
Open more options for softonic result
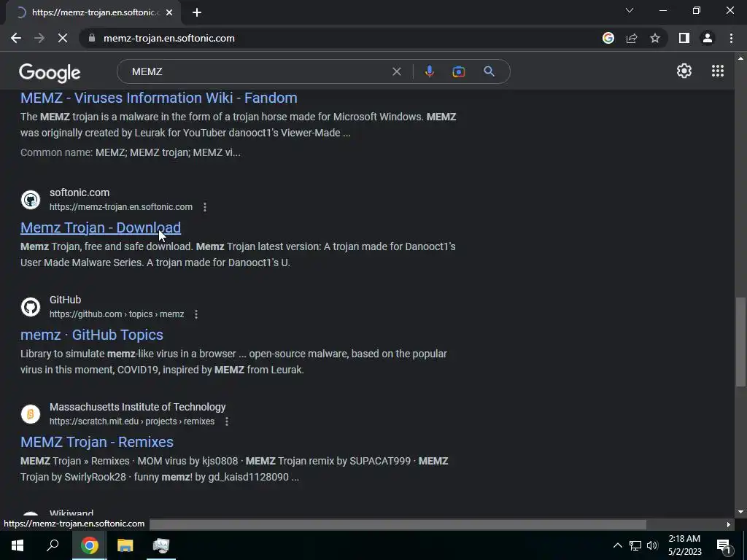click(x=205, y=207)
